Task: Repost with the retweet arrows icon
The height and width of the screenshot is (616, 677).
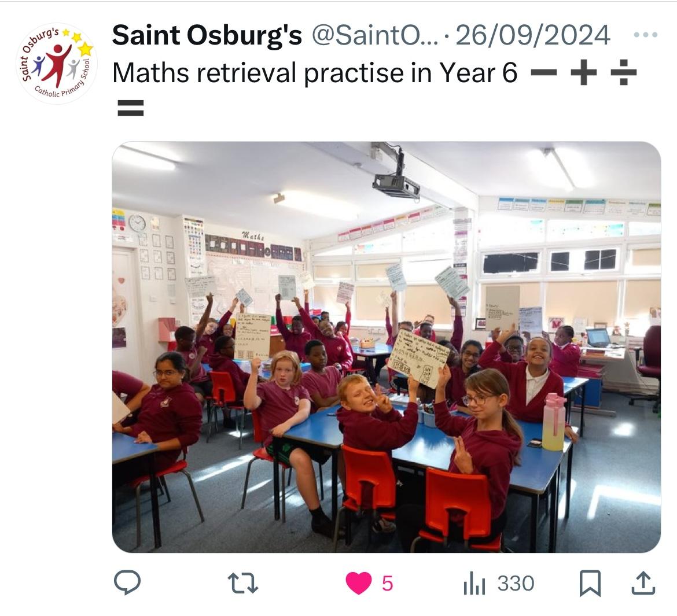Action: click(x=242, y=583)
